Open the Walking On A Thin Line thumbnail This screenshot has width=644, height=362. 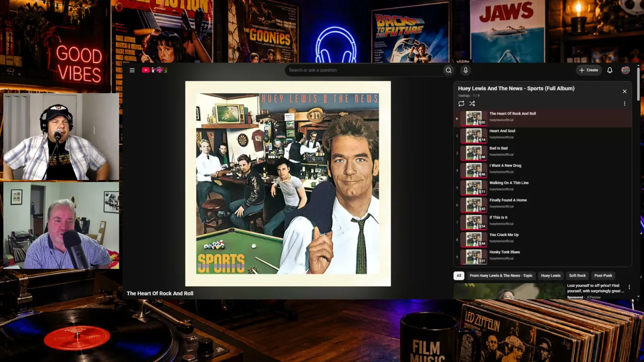click(x=473, y=188)
